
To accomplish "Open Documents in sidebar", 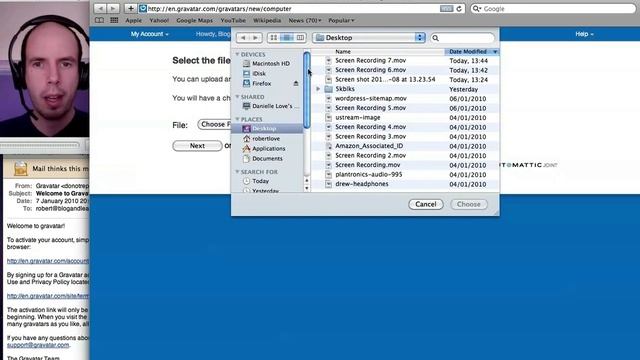I will tap(267, 158).
